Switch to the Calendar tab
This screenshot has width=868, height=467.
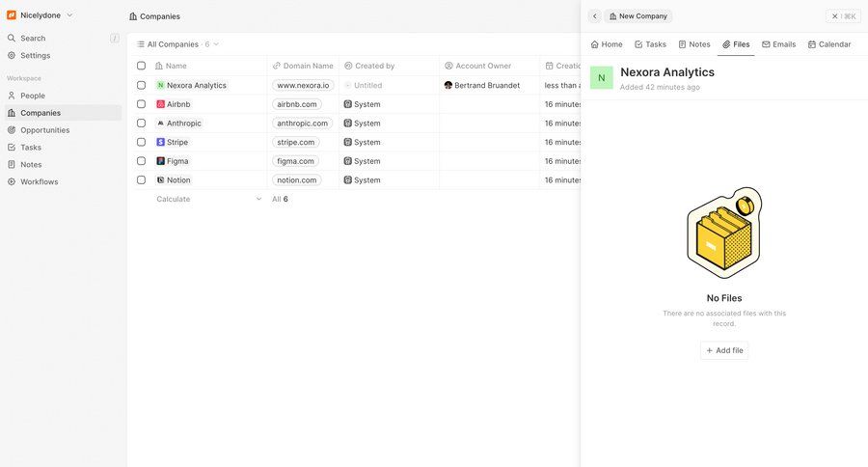(x=829, y=44)
